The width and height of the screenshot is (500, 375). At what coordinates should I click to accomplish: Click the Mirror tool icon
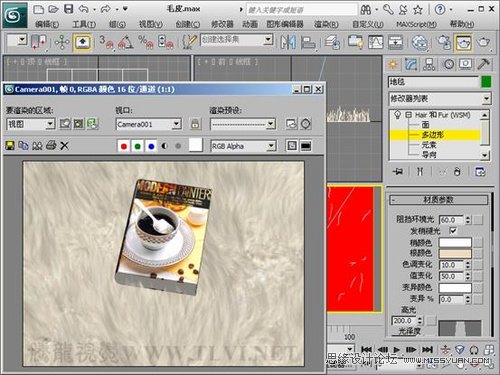(288, 42)
